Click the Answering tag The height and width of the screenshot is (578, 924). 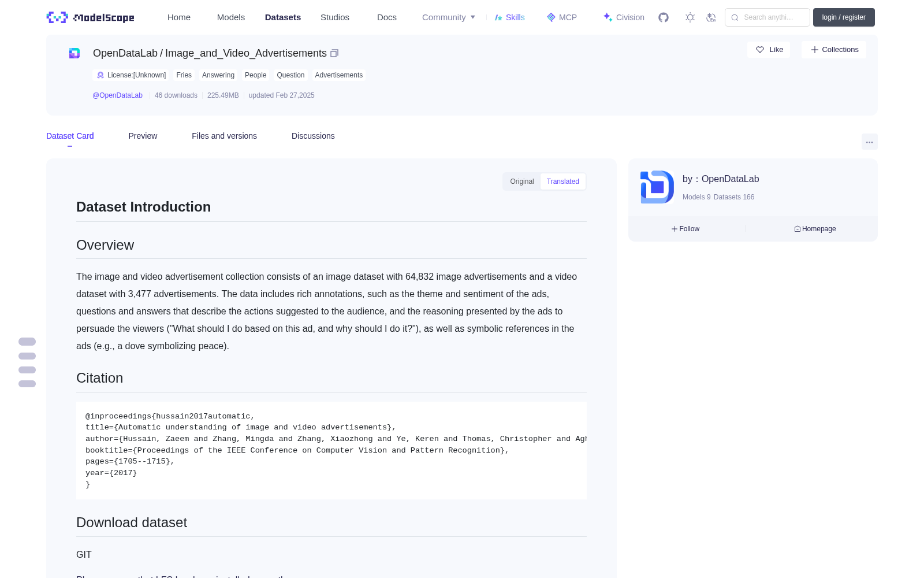[x=218, y=75]
